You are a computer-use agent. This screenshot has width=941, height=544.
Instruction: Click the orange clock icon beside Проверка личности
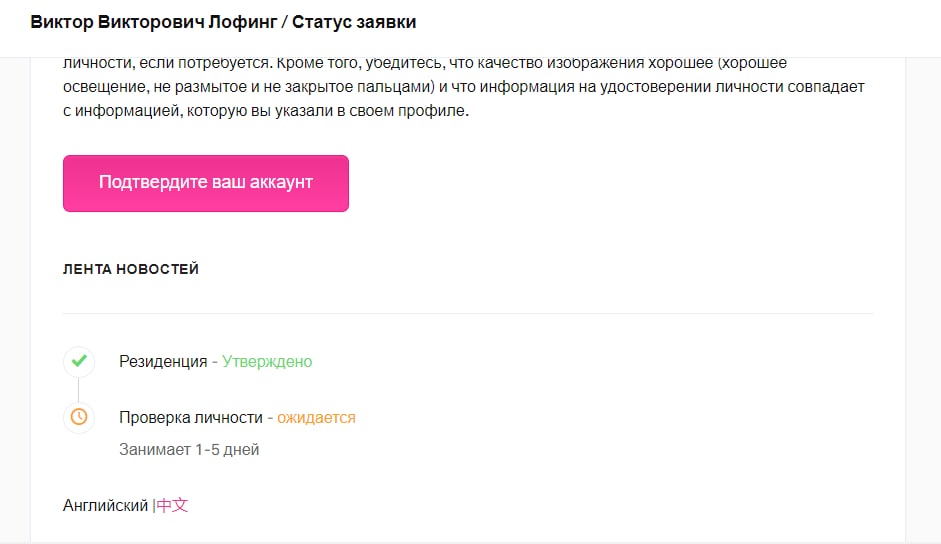pos(79,417)
